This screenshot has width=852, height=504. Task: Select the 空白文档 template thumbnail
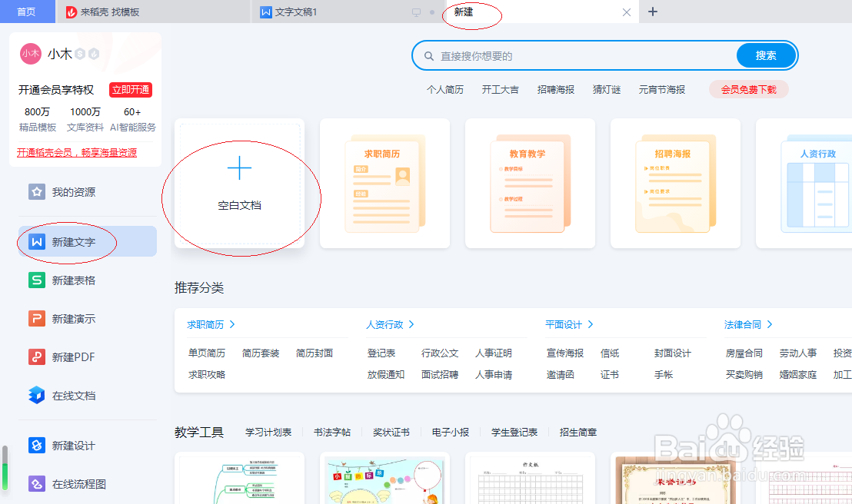(240, 184)
